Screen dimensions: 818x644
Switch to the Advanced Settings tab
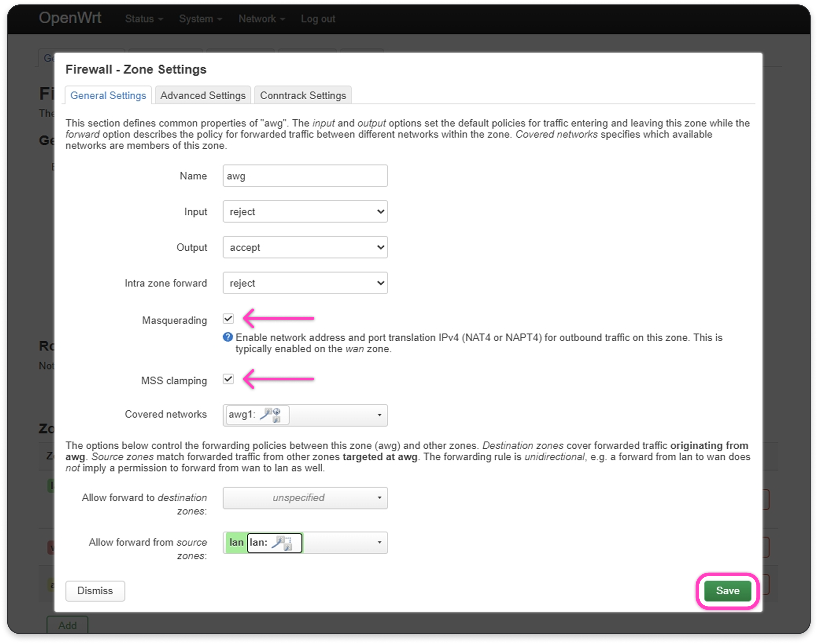(203, 95)
